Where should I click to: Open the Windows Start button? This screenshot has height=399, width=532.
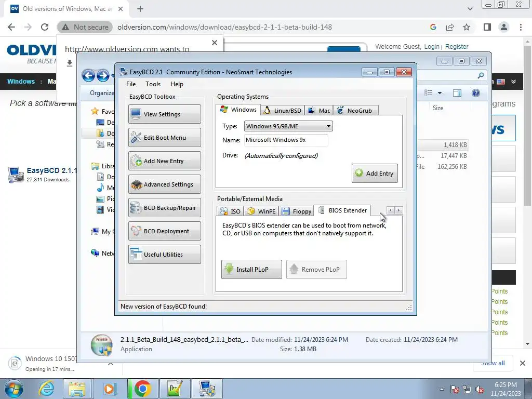click(x=14, y=389)
